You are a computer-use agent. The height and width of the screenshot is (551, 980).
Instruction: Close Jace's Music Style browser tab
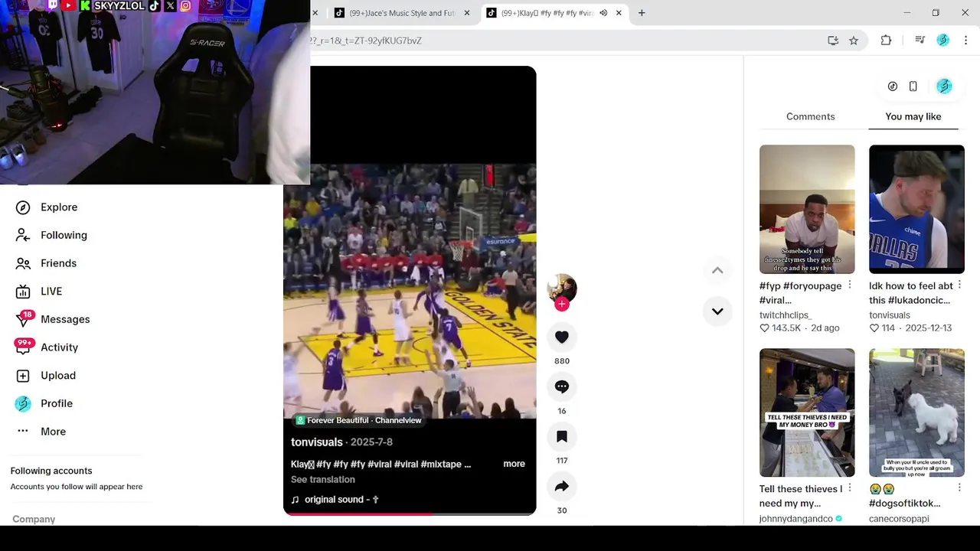467,13
